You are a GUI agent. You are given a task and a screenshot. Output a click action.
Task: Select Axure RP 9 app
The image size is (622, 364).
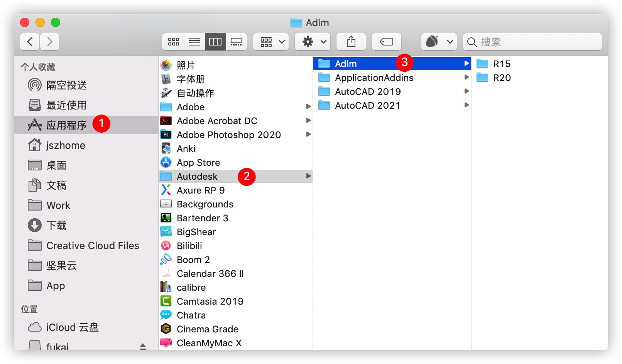click(236, 190)
